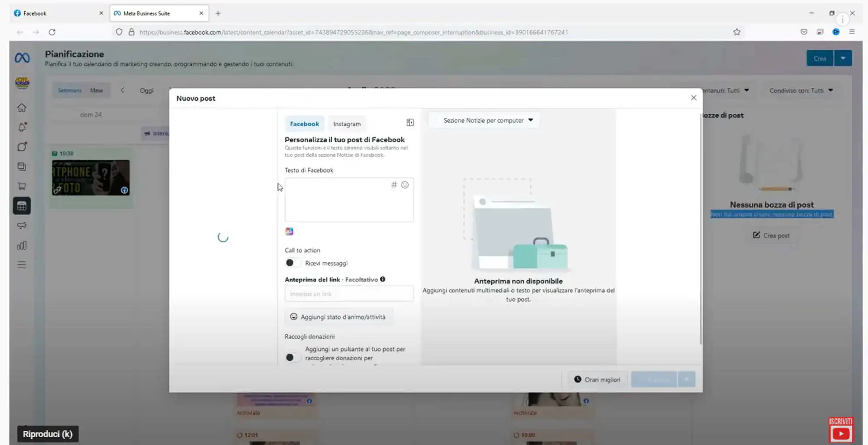Image resolution: width=868 pixels, height=445 pixels.
Task: Click inside the Testo di Facebook box
Action: [x=349, y=200]
